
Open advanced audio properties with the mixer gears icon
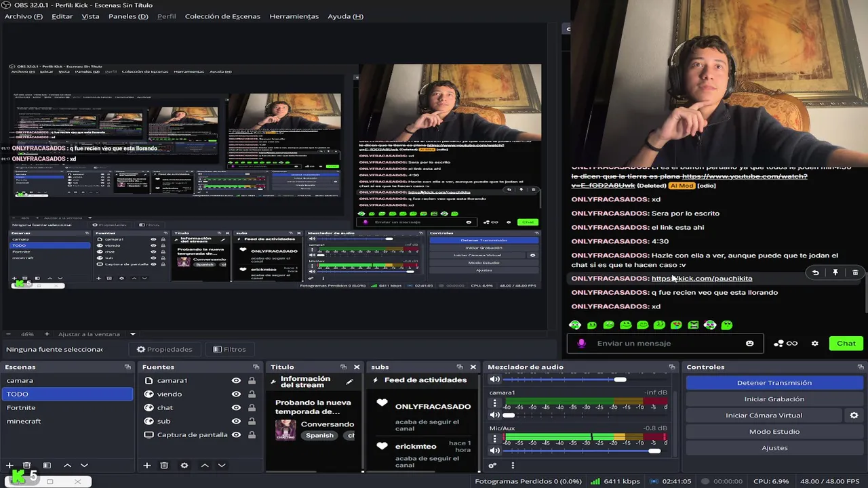[492, 466]
